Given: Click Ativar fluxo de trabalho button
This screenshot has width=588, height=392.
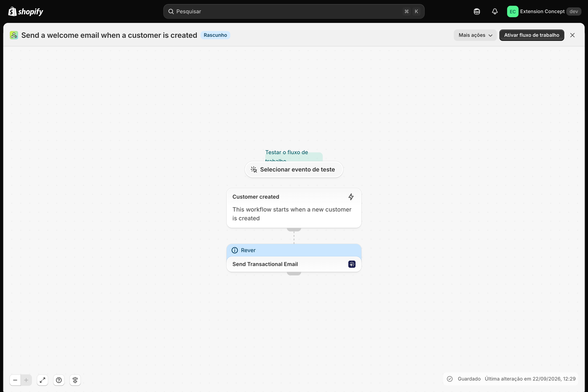Looking at the screenshot, I should [x=532, y=35].
